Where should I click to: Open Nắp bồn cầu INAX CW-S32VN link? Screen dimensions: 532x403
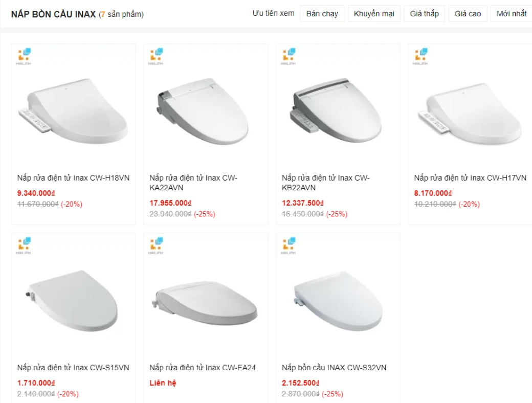[334, 368]
